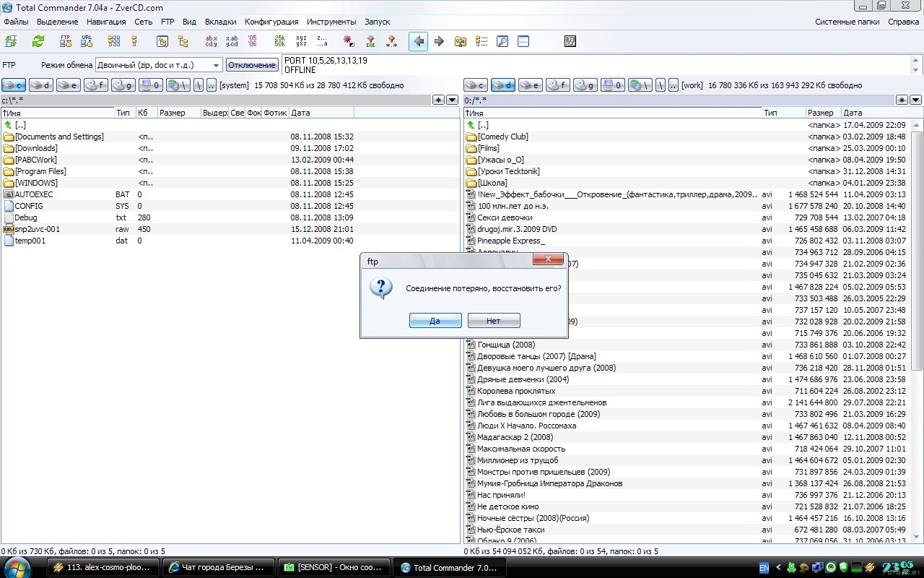This screenshot has height=578, width=924.
Task: Open left panel directory history dropdown arrow
Action: 453,100
